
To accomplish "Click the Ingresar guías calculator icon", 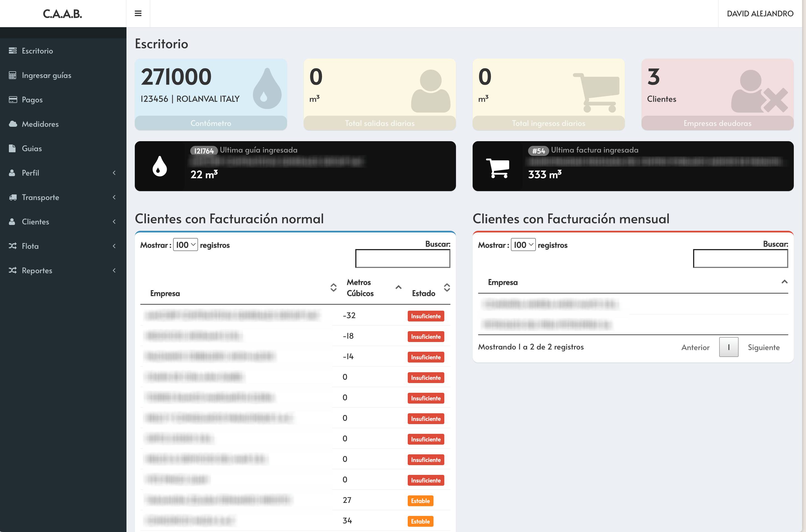I will (12, 75).
